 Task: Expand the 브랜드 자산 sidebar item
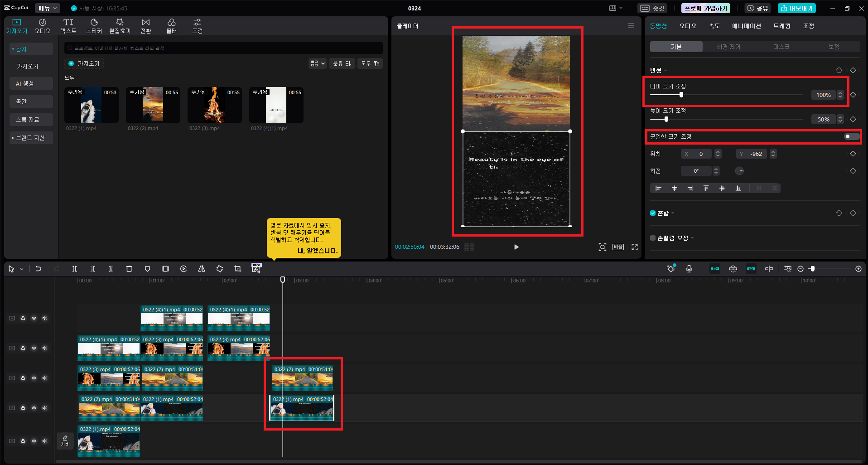coord(31,138)
